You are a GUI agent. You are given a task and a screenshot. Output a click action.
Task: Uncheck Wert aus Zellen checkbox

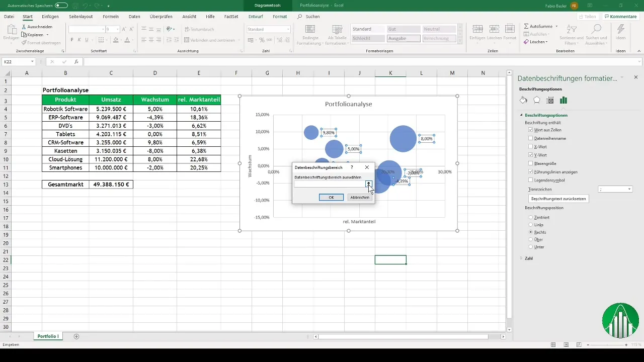(x=531, y=130)
